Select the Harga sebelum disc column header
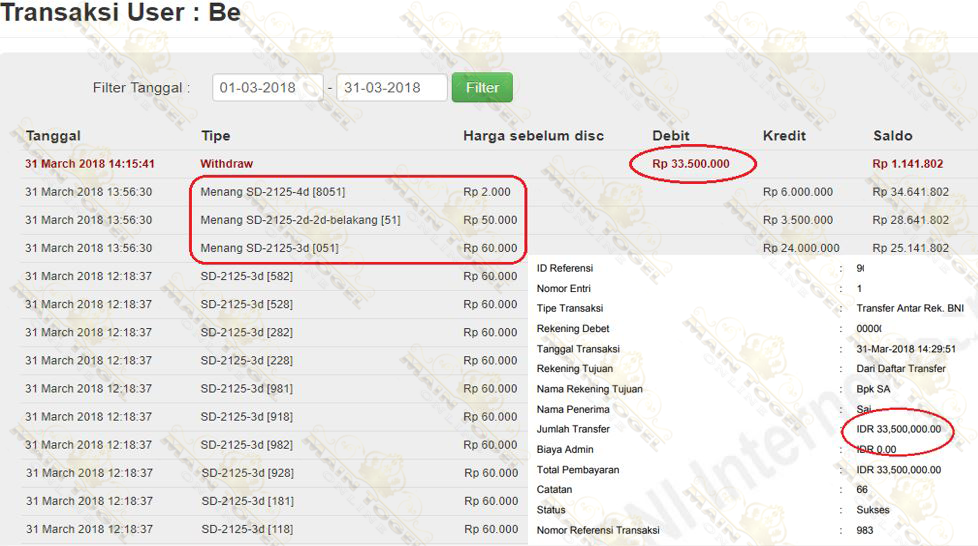This screenshot has width=978, height=546. point(533,136)
